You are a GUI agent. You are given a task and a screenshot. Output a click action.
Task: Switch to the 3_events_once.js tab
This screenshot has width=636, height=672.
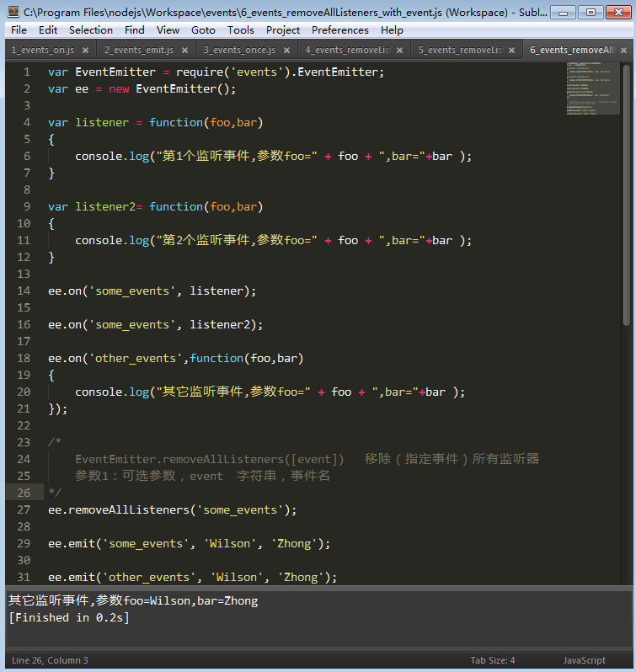coord(239,51)
